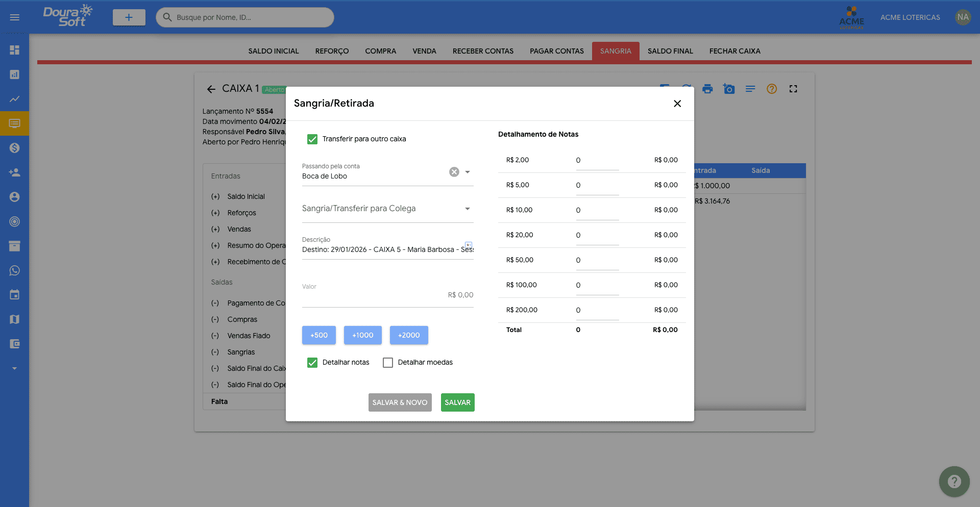Image resolution: width=980 pixels, height=507 pixels.
Task: Add 1000 with the +1000 button
Action: [362, 335]
